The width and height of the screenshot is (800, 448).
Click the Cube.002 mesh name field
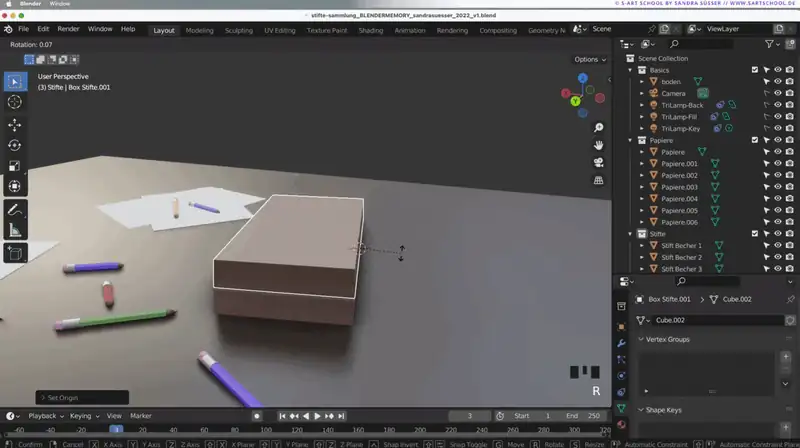717,320
